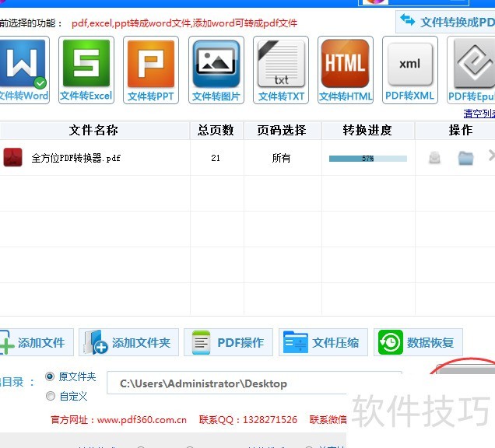Click the 57% conversion progress bar
The image size is (495, 448).
(x=368, y=159)
